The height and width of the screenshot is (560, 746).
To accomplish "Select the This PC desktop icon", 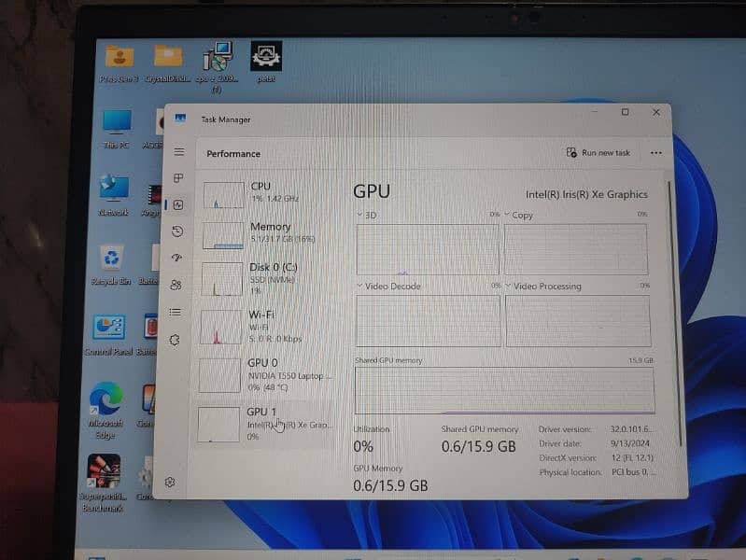I will tap(117, 129).
